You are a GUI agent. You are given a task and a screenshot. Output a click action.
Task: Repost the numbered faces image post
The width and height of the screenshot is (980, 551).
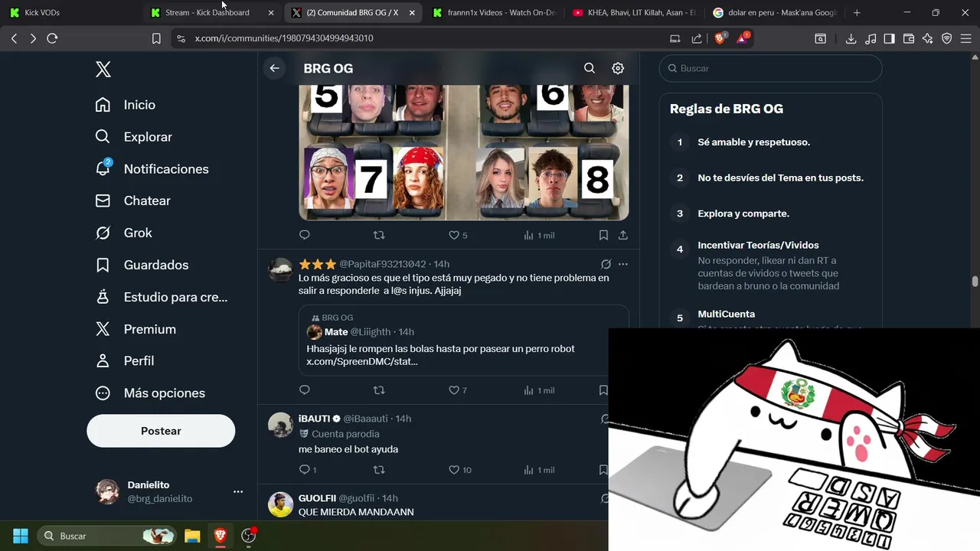[378, 235]
